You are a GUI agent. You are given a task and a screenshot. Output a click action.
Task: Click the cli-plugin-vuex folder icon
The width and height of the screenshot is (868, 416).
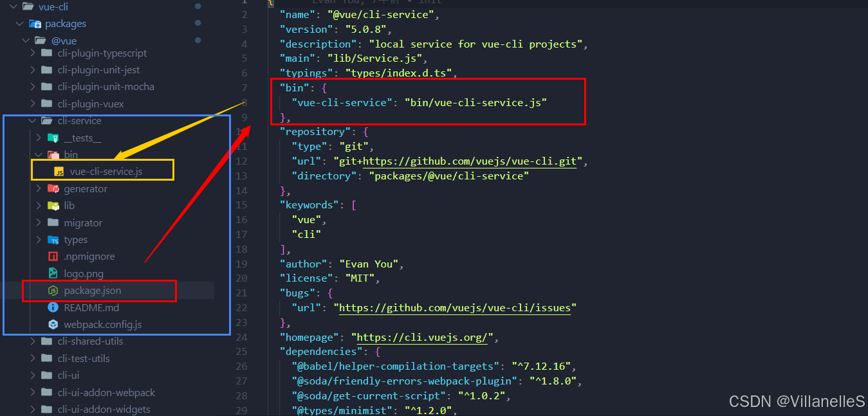[x=46, y=104]
